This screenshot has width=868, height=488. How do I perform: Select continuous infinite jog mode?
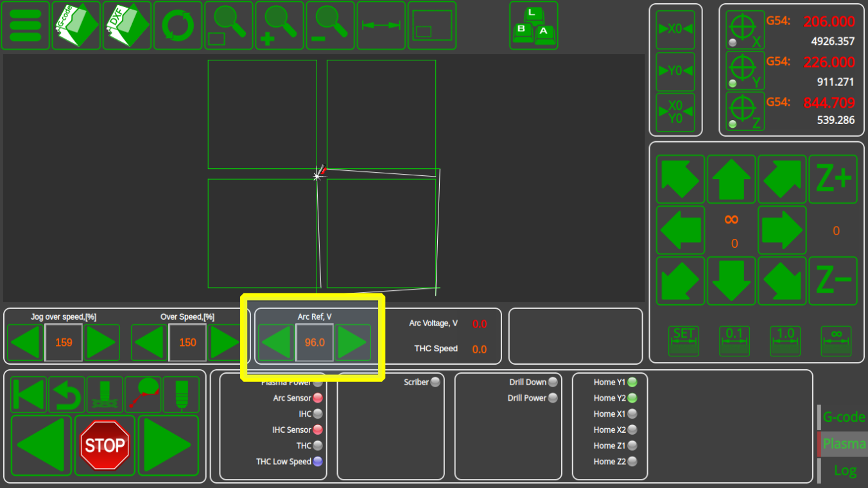click(836, 340)
